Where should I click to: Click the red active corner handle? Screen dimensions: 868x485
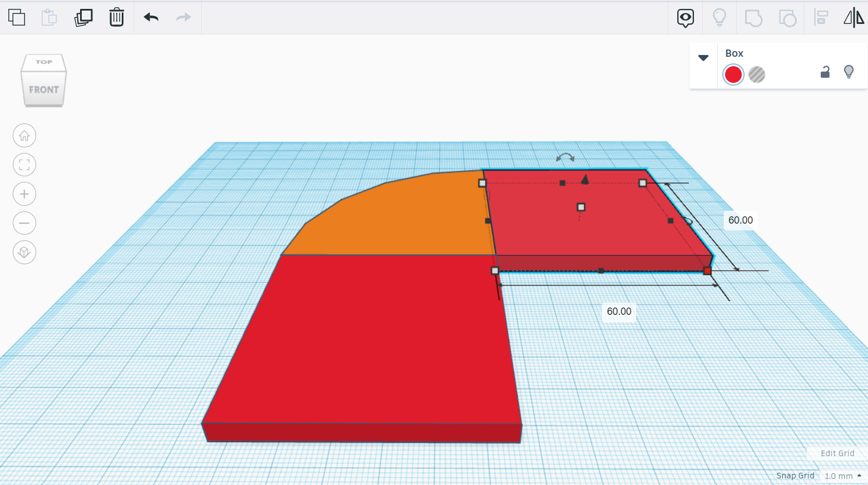[707, 271]
